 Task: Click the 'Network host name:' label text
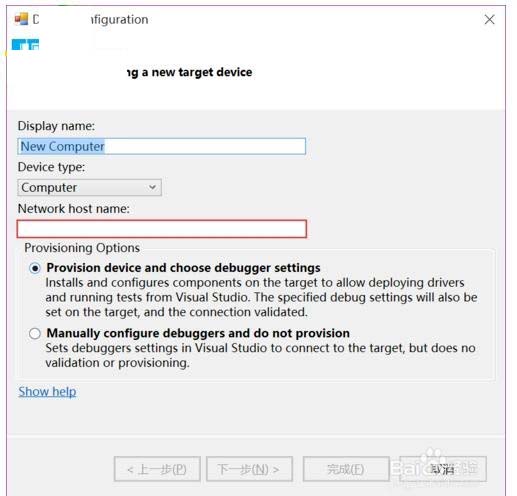[x=74, y=209]
